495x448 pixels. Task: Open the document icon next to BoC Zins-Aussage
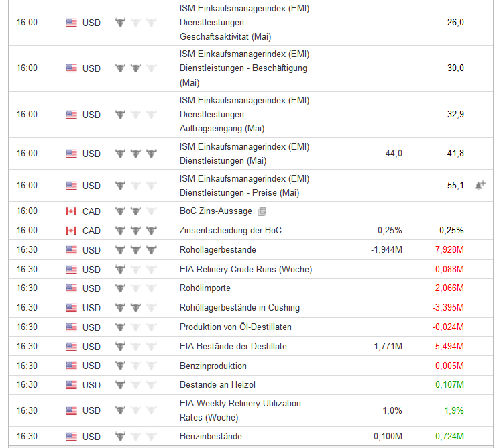262,211
